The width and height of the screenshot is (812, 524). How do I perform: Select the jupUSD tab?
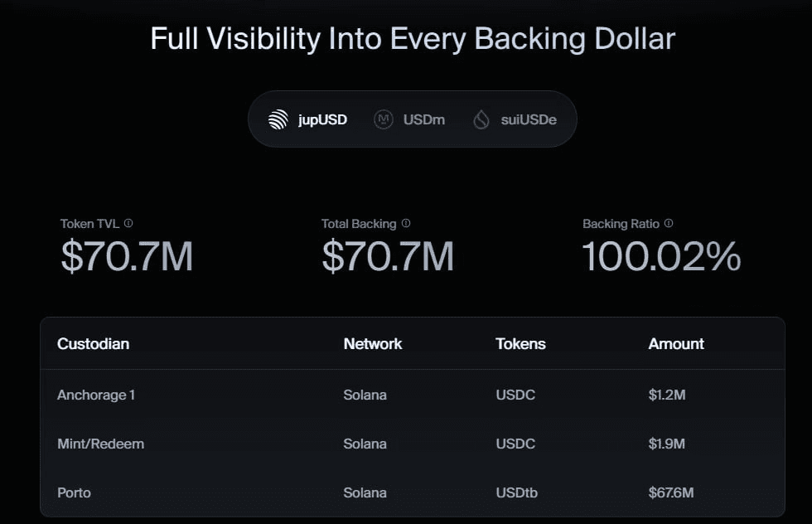coord(308,119)
